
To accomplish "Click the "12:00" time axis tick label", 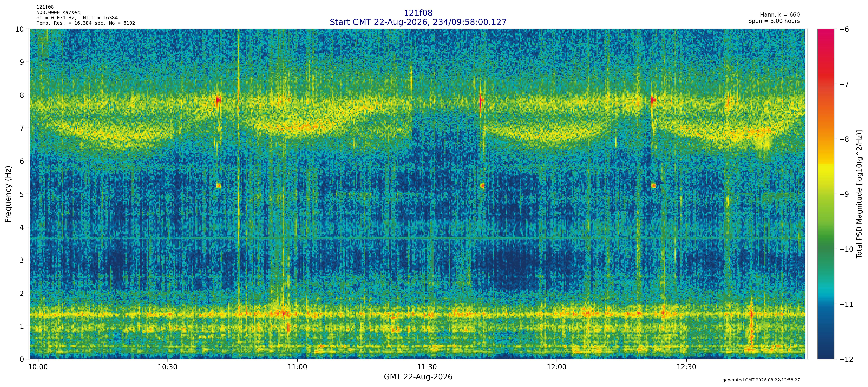I will 557,367.
